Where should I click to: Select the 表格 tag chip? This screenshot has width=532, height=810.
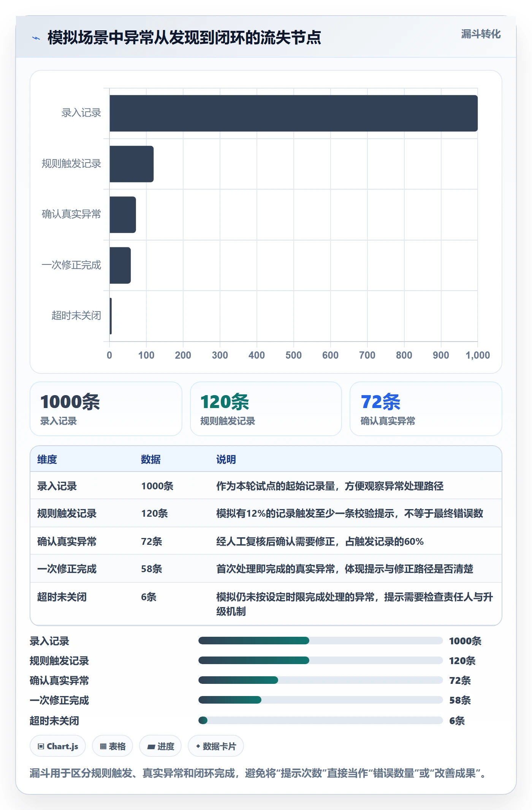point(112,746)
